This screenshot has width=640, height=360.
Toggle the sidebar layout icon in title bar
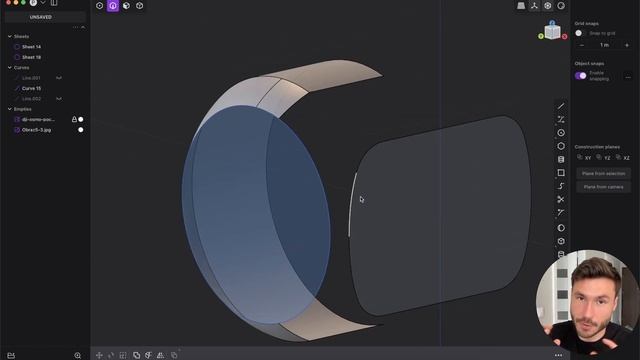[54, 3]
